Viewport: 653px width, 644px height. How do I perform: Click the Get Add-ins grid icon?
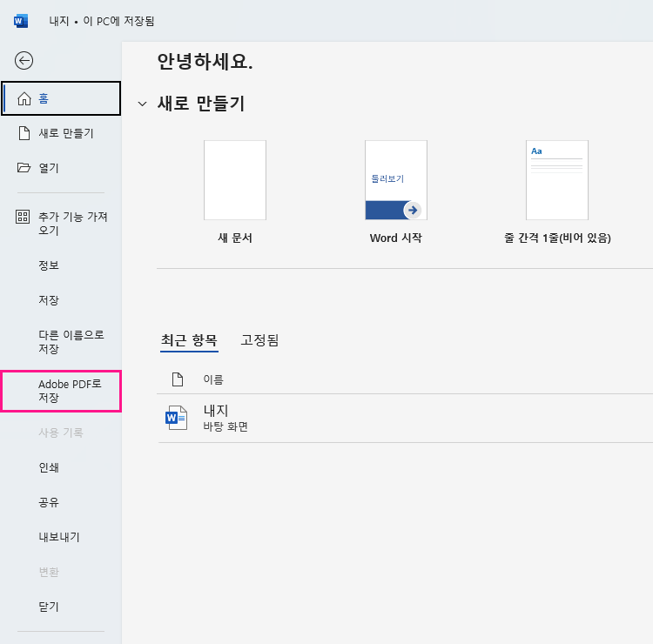click(x=24, y=217)
